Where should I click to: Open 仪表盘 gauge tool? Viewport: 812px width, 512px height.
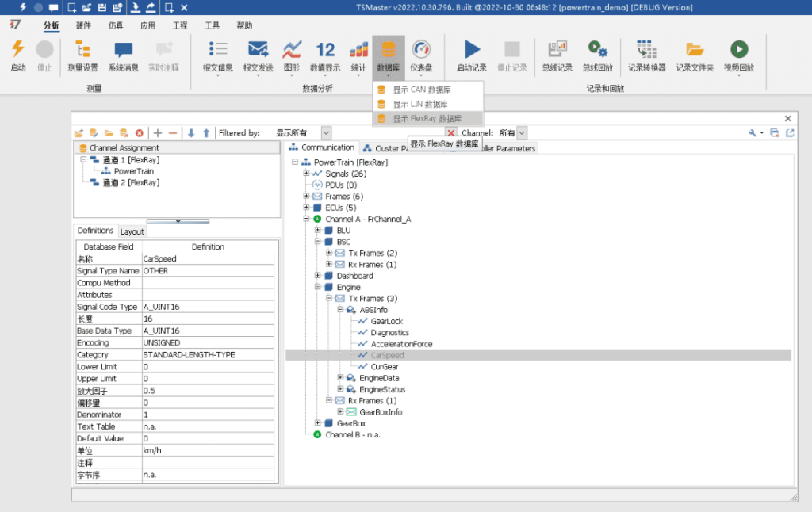click(x=421, y=56)
